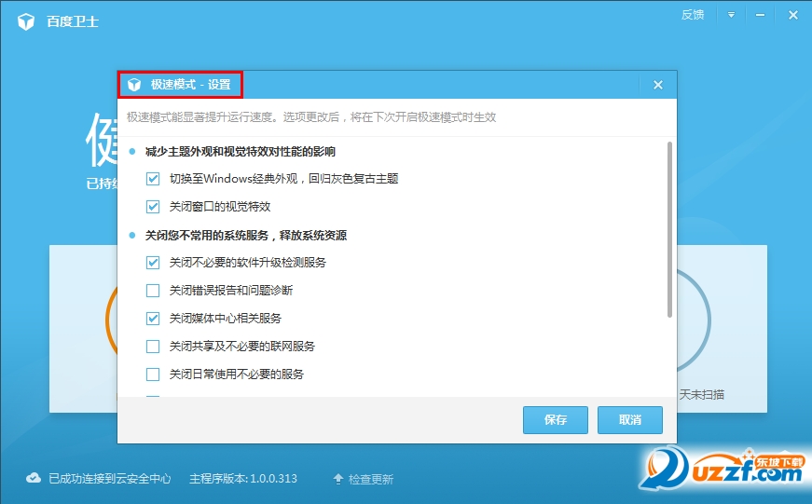Close the 极速模式 settings dialog
Viewport: 812px width, 504px height.
pos(657,85)
